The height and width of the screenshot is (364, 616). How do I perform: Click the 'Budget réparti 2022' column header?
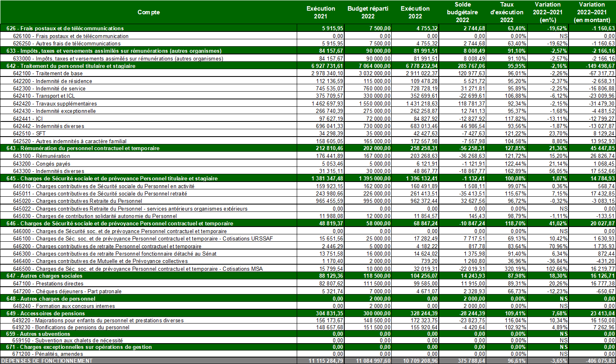click(x=368, y=12)
